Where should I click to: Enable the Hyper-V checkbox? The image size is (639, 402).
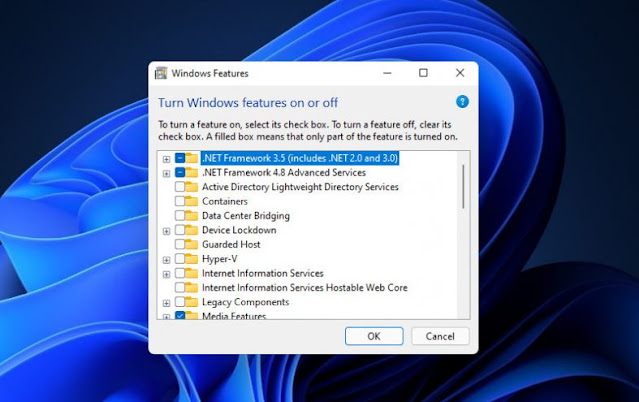click(180, 258)
